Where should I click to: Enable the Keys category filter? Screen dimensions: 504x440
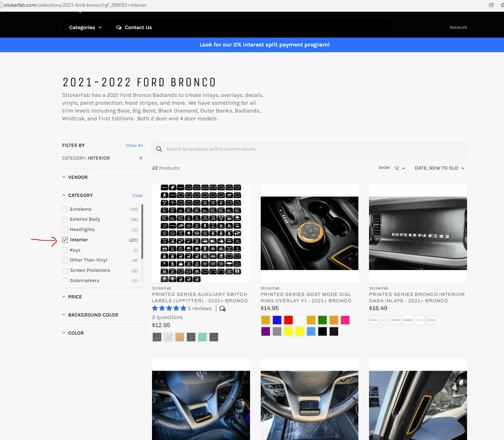[x=65, y=250]
